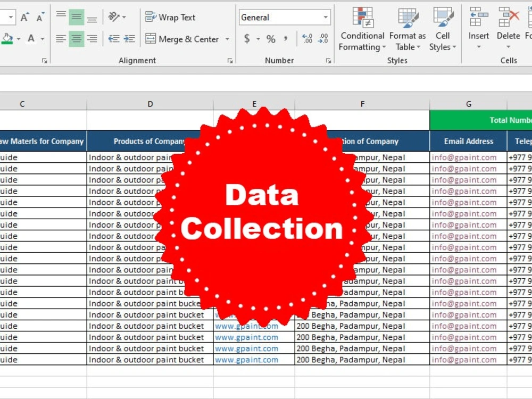The height and width of the screenshot is (399, 532).
Task: Apply Accounting dollar format
Action: point(247,39)
